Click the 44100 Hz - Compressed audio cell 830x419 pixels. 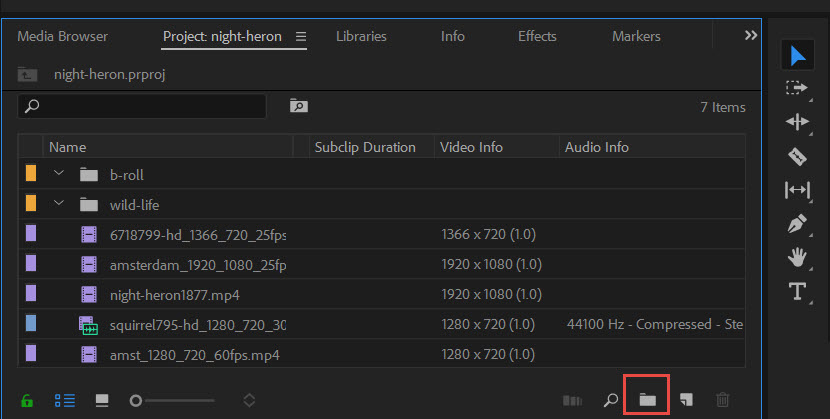(655, 324)
